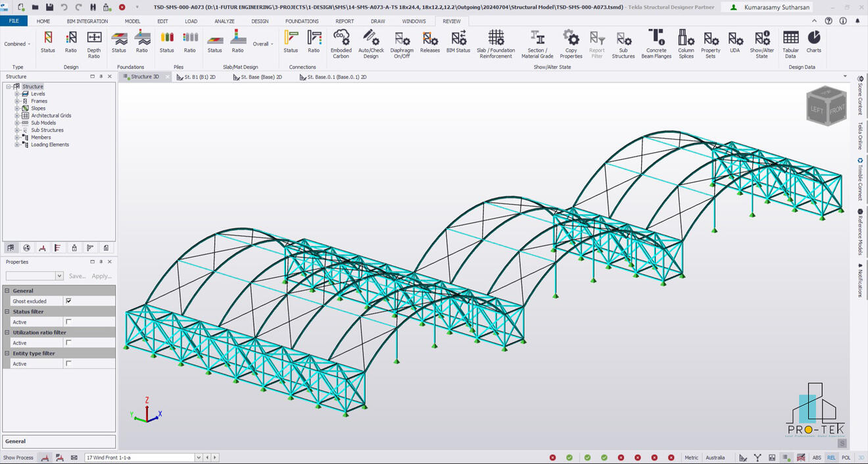Switch to the REVIEW ribbon tab
868x464 pixels.
(451, 20)
